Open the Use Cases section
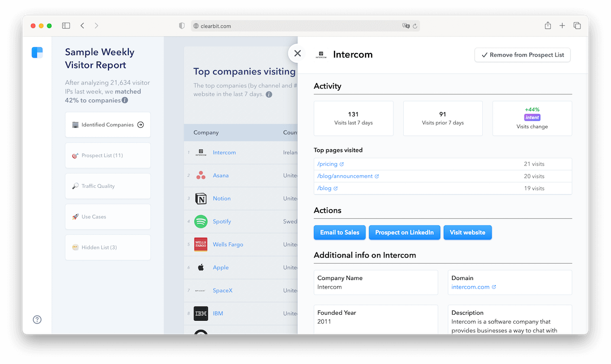Image resolution: width=611 pixels, height=364 pixels. click(108, 217)
